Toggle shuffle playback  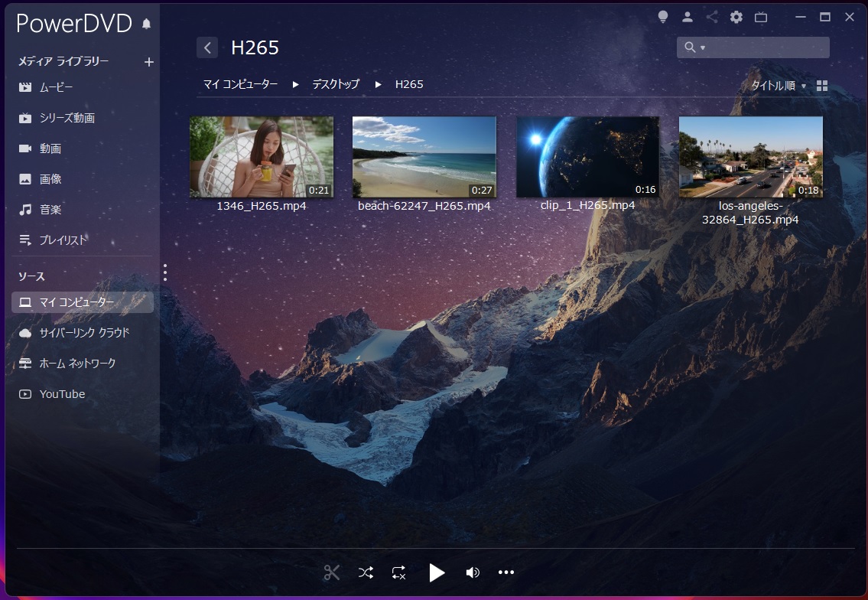[x=366, y=572]
